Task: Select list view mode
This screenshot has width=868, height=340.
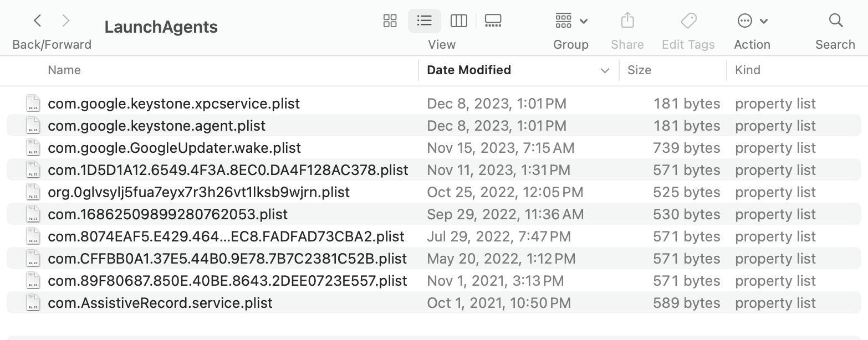Action: click(x=425, y=21)
